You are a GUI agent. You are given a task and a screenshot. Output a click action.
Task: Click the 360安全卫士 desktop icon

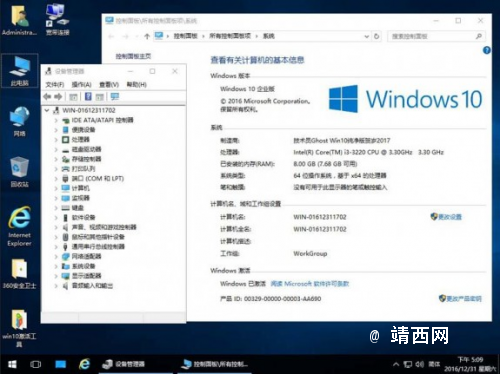(20, 273)
